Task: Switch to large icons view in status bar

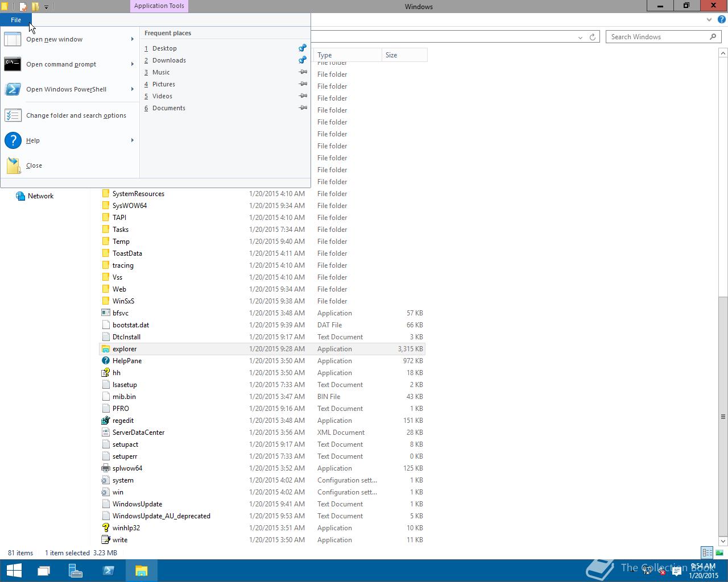Action: click(x=719, y=552)
